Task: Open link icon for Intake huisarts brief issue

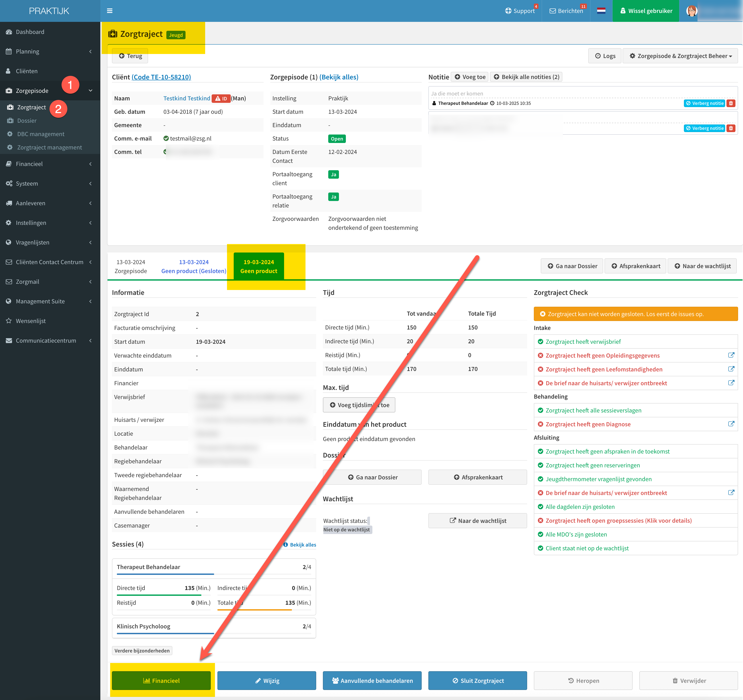Action: click(731, 383)
